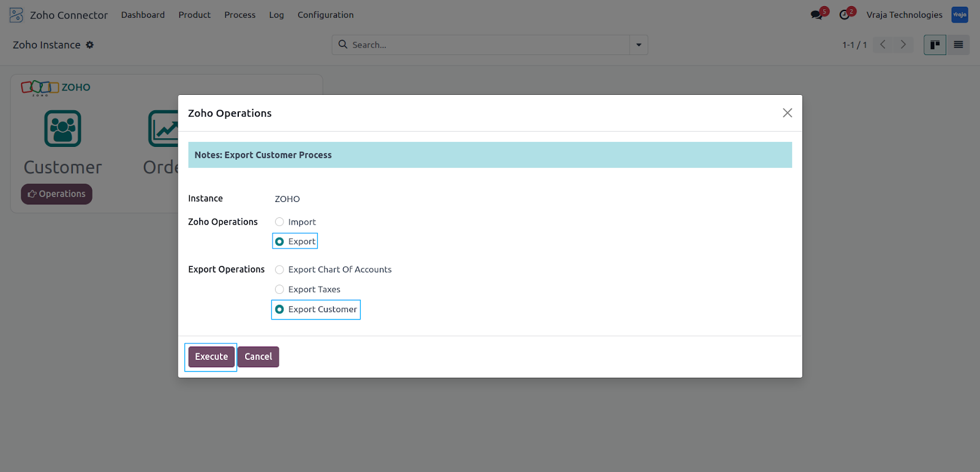This screenshot has height=472, width=980.
Task: Click the Zoho Connector app logo icon
Action: 17,15
